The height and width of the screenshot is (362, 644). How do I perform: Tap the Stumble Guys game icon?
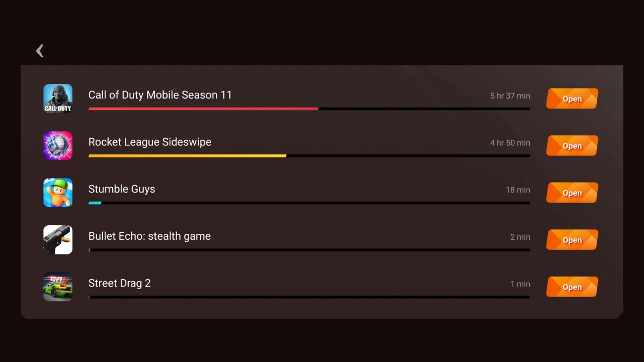pos(58,193)
